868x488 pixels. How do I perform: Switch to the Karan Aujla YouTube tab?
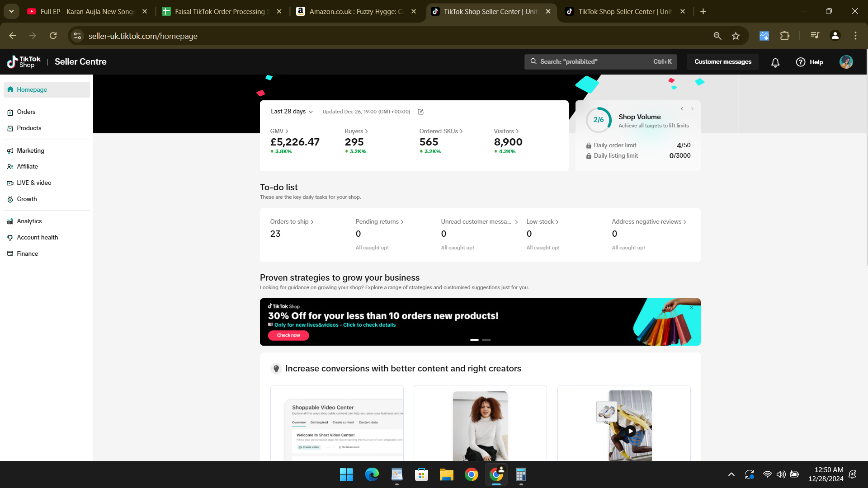88,11
